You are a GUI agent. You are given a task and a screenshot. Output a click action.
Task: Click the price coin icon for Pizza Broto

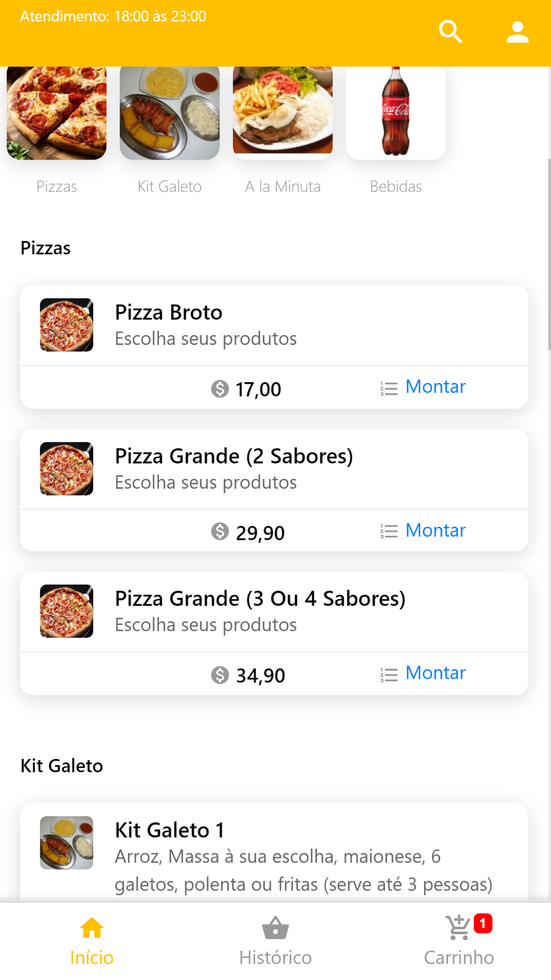click(220, 389)
